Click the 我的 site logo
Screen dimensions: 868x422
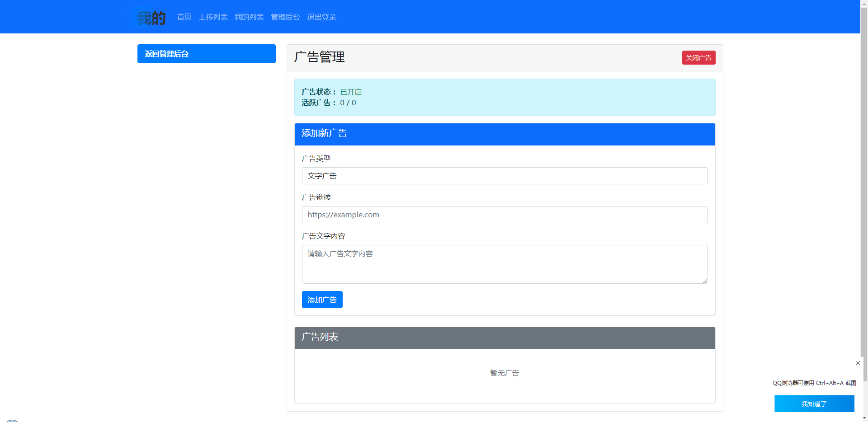click(x=151, y=18)
